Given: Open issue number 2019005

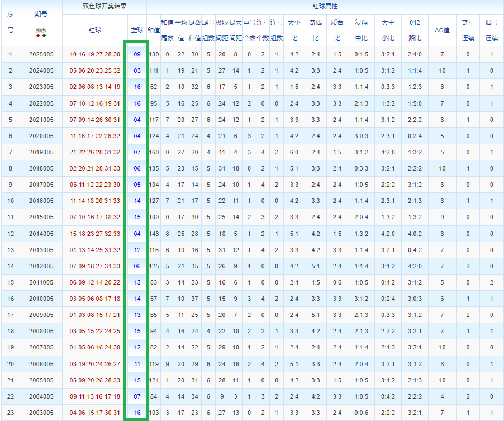Looking at the screenshot, I should click(x=41, y=152).
